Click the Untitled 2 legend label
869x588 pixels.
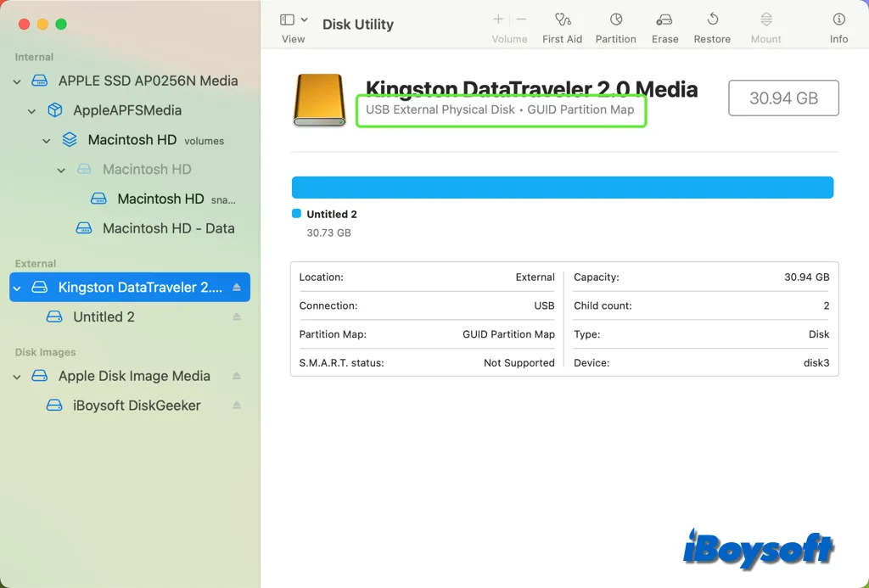(332, 214)
